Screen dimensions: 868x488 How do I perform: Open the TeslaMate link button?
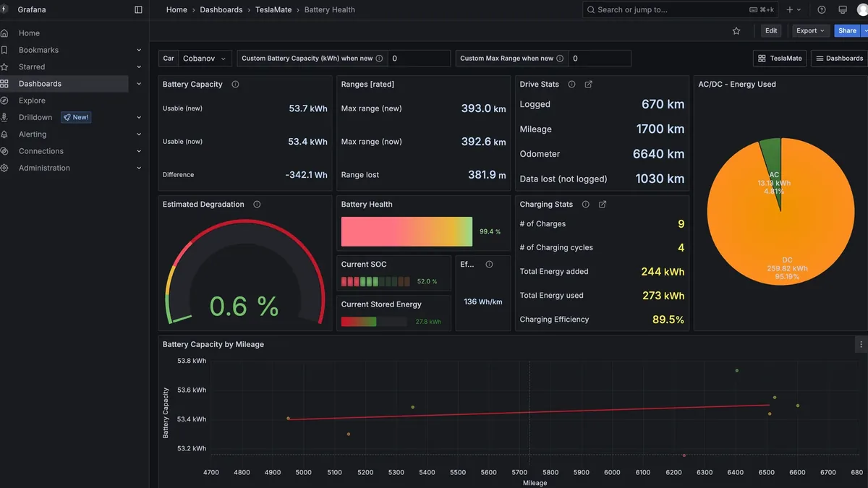[x=780, y=59]
